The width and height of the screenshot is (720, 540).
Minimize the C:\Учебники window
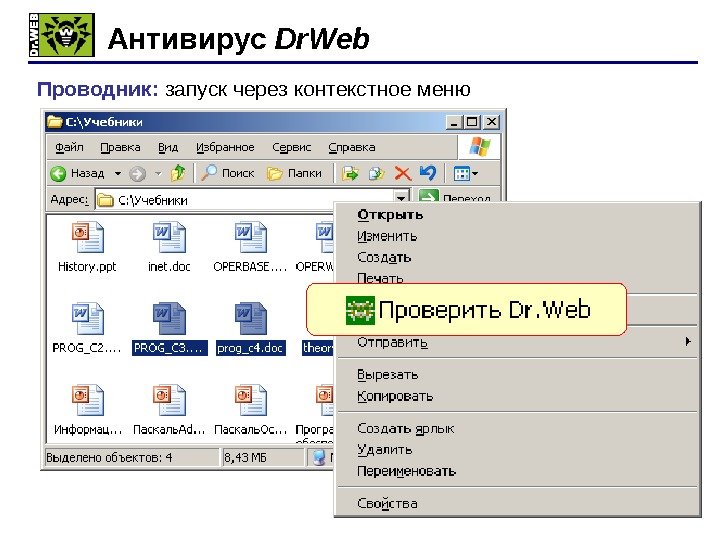453,122
